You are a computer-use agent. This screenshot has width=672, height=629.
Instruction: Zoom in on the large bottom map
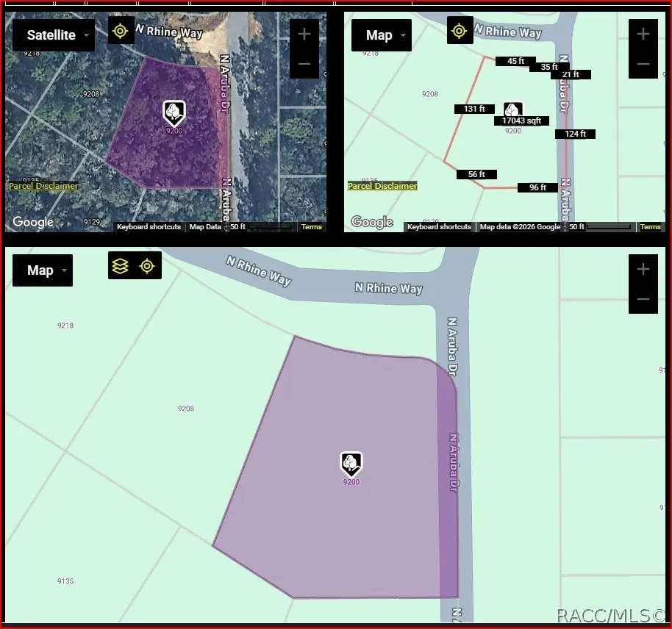[643, 269]
